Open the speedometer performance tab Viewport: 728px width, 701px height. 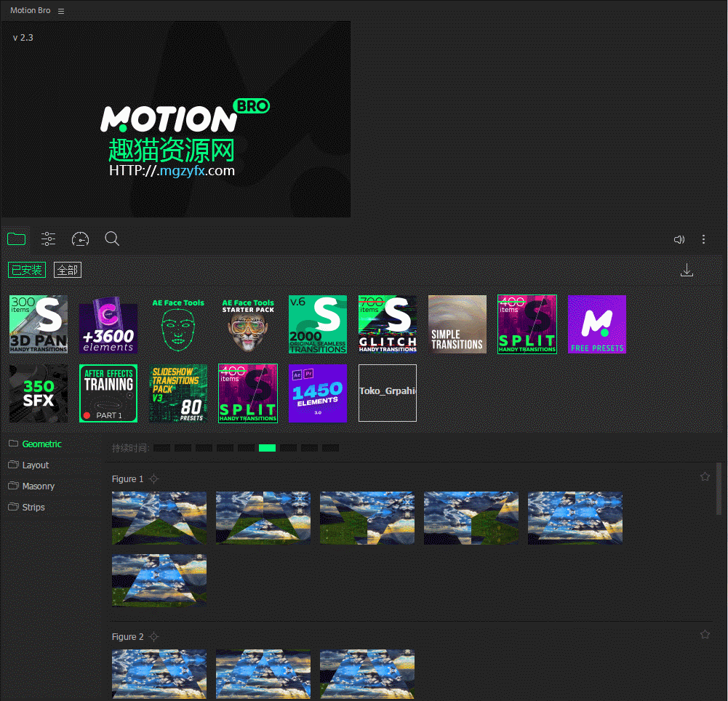click(x=80, y=239)
